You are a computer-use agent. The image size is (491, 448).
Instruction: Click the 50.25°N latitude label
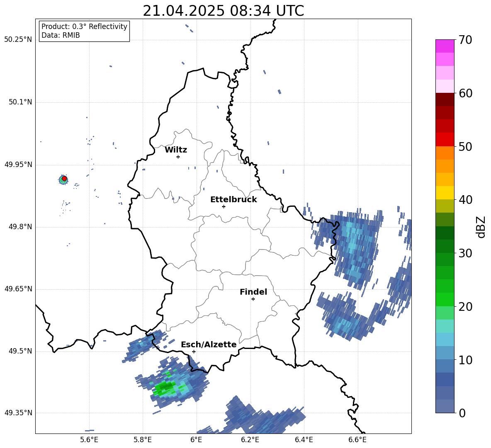click(x=18, y=40)
